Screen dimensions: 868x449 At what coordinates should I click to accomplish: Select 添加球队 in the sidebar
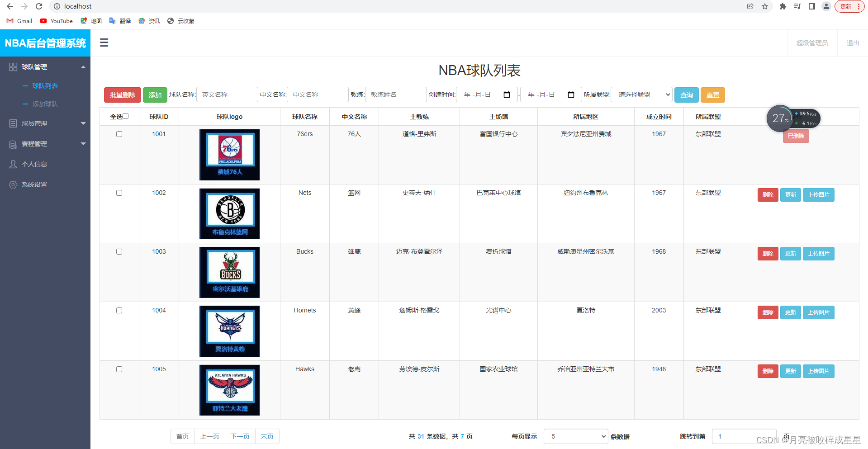tap(45, 104)
